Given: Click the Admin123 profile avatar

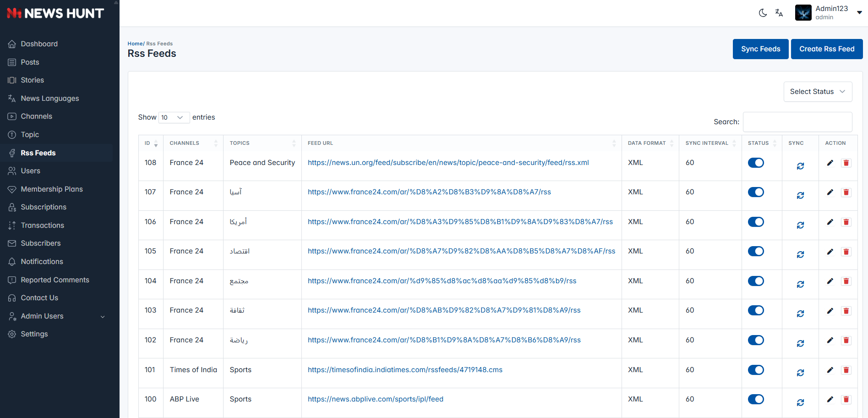Looking at the screenshot, I should (803, 13).
